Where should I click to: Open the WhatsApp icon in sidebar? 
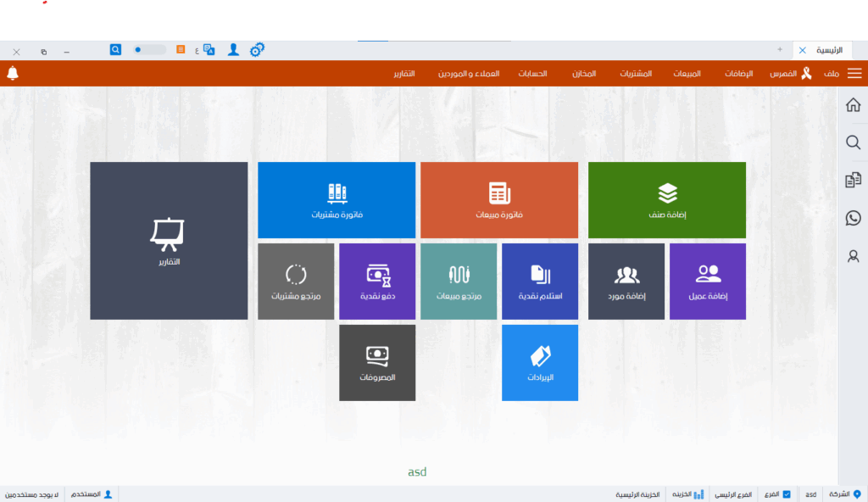(853, 218)
